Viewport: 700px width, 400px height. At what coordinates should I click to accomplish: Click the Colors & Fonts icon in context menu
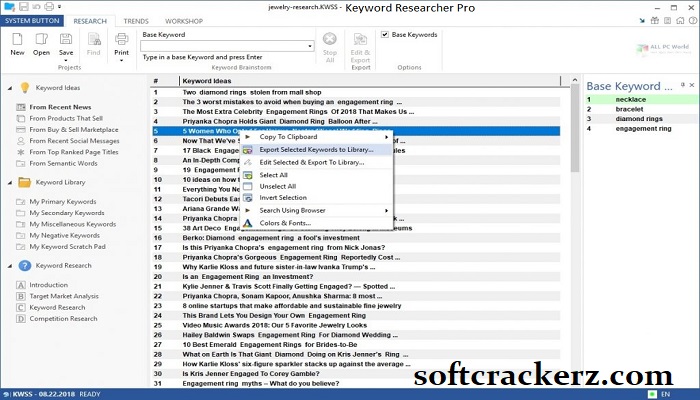click(x=248, y=223)
